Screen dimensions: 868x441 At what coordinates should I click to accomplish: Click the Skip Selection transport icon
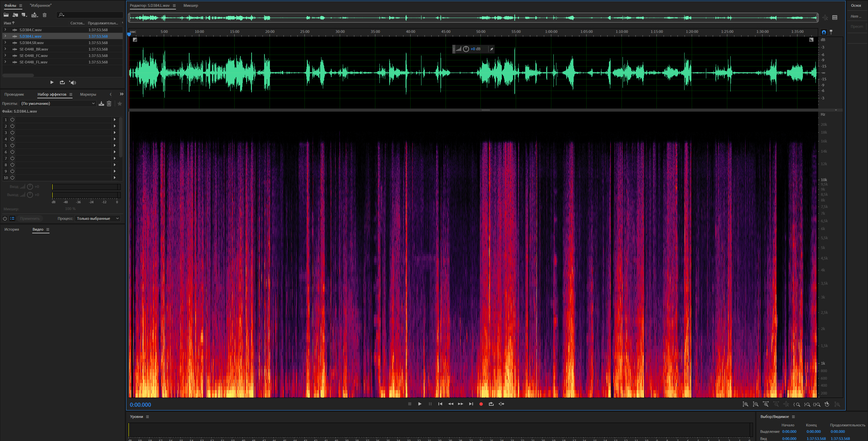point(501,404)
